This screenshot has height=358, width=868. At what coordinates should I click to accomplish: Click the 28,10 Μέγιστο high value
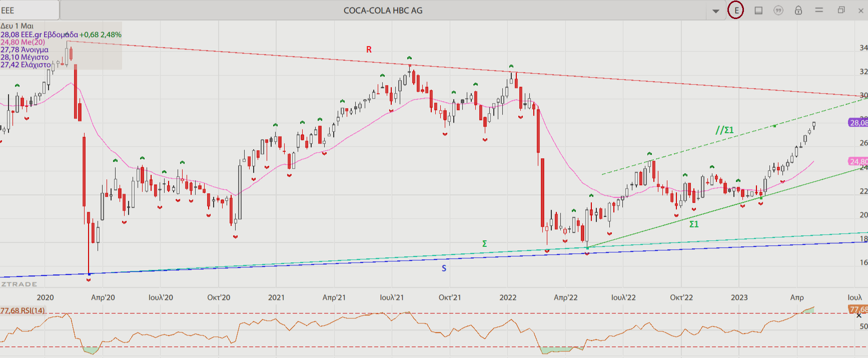pos(25,57)
